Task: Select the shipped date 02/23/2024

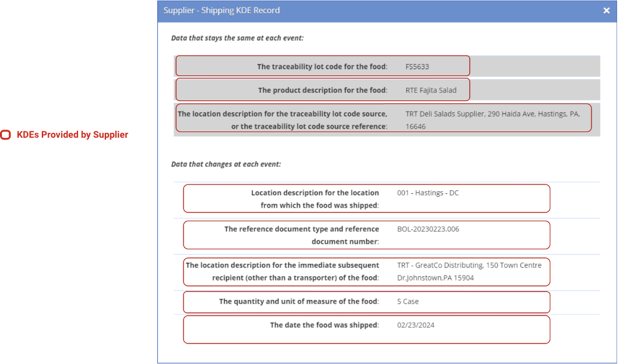Action: 414,325
